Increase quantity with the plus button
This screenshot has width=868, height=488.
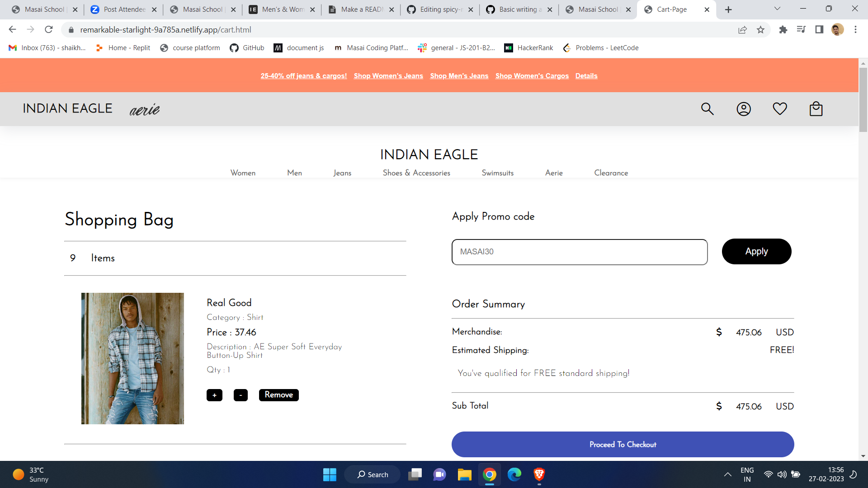pos(214,395)
